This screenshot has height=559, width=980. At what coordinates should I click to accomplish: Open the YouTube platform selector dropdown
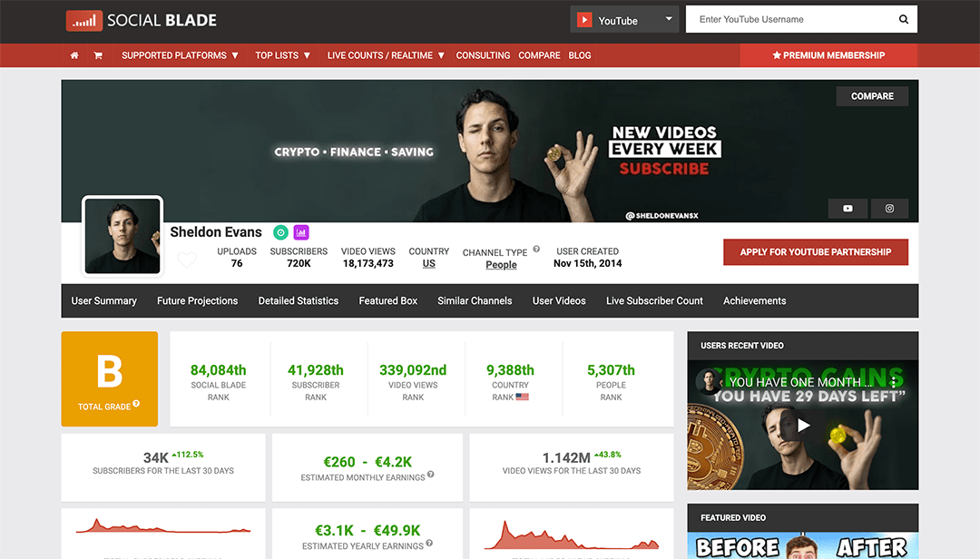coord(624,18)
